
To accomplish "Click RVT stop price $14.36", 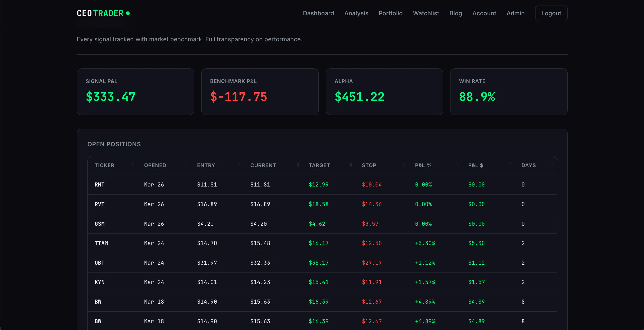I will pyautogui.click(x=372, y=204).
